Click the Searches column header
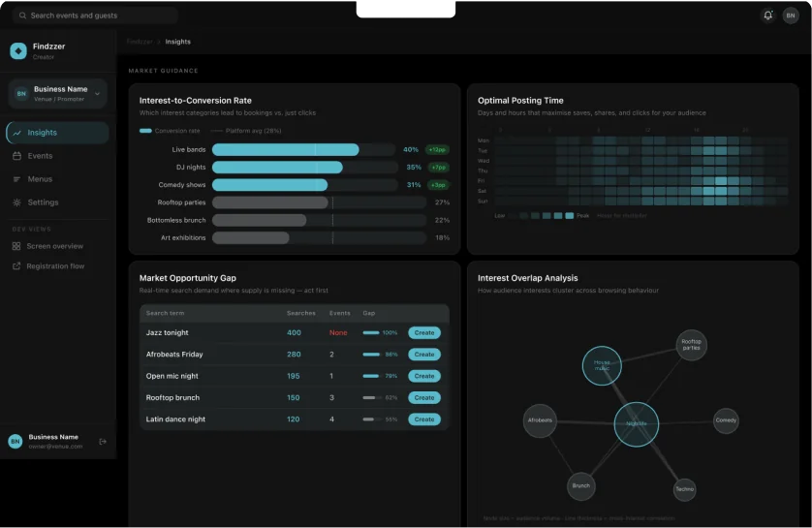 [x=301, y=313]
